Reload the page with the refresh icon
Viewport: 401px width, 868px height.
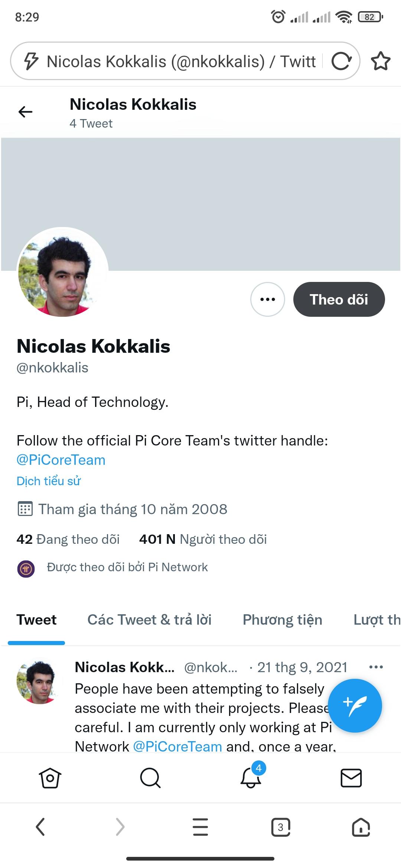[x=341, y=61]
